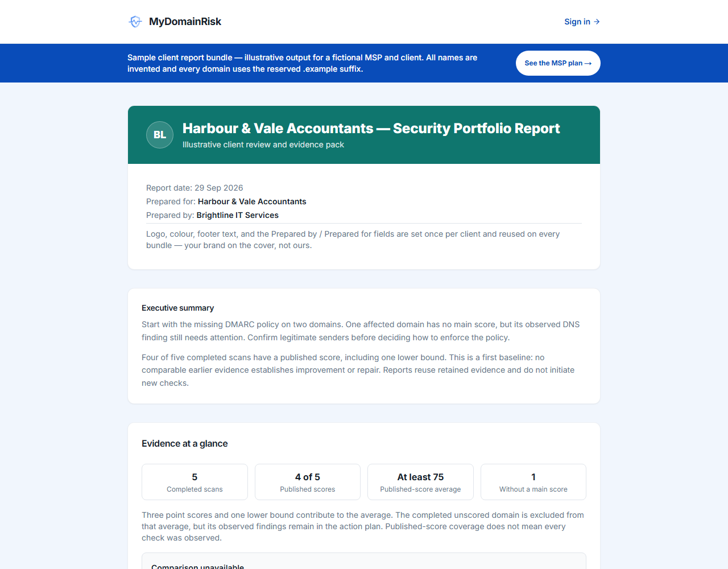Click the Report date 29 Sep 2026 line
The height and width of the screenshot is (569, 728).
(x=195, y=188)
